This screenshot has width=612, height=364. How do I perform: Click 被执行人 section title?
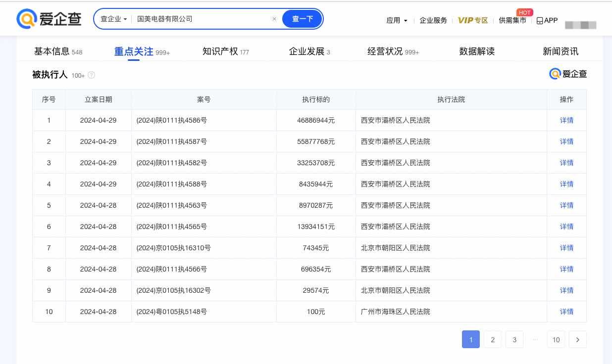pyautogui.click(x=50, y=75)
